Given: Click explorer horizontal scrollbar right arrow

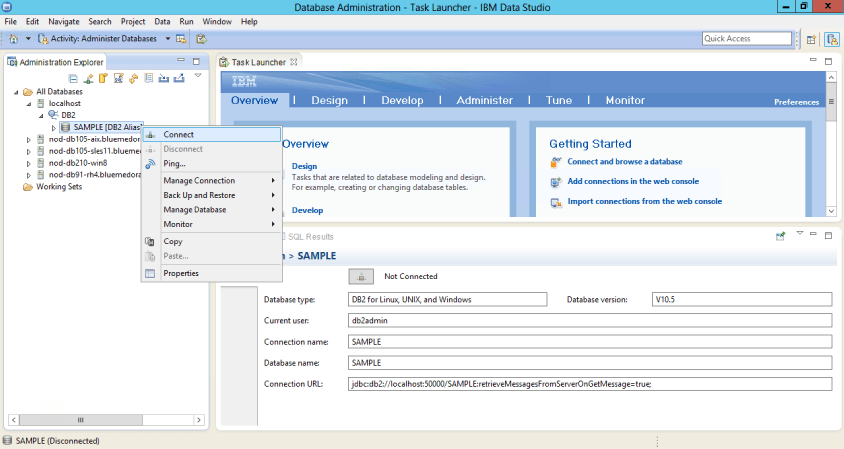Looking at the screenshot, I should click(x=199, y=420).
